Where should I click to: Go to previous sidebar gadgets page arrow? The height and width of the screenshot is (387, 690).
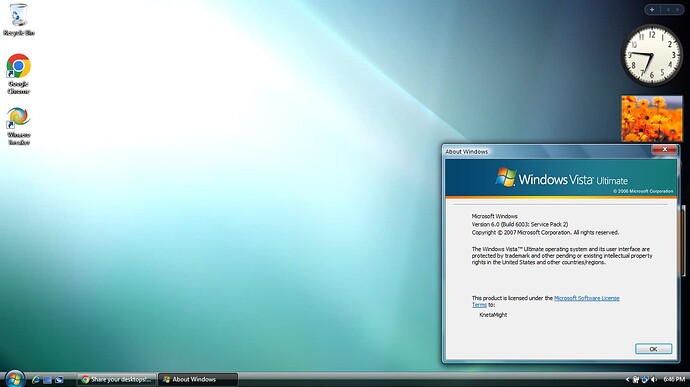[x=668, y=10]
